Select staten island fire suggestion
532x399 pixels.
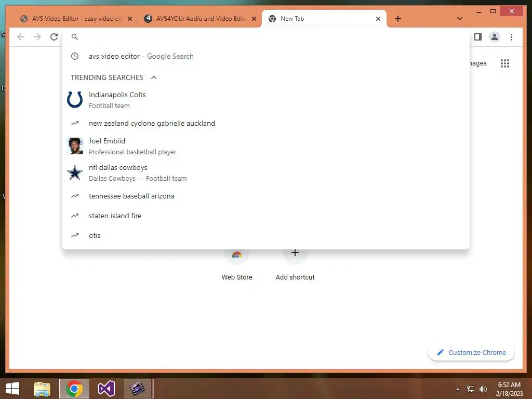[x=266, y=216]
